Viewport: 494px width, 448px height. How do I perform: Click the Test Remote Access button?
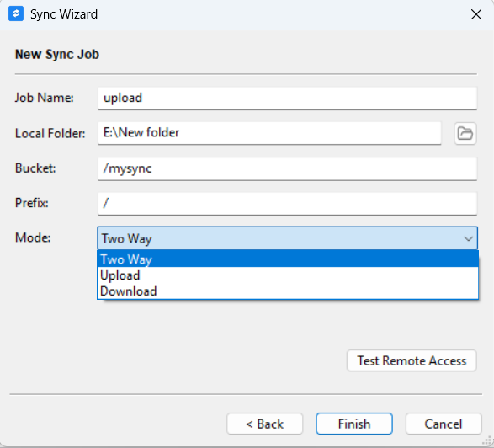click(x=412, y=360)
